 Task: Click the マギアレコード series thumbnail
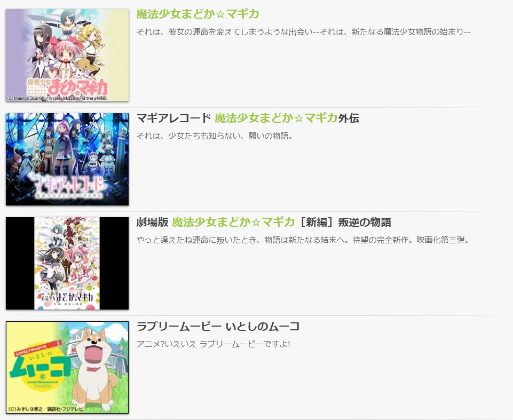[x=67, y=159]
